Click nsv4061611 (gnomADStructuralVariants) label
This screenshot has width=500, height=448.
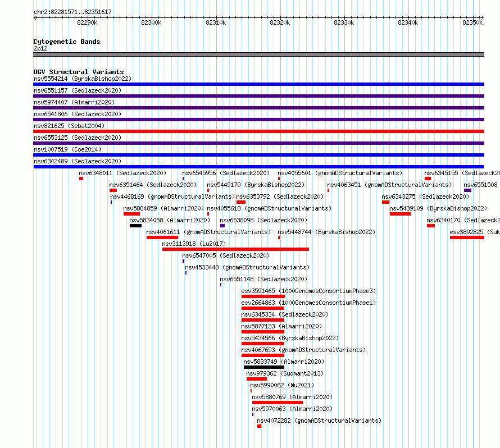(208, 232)
